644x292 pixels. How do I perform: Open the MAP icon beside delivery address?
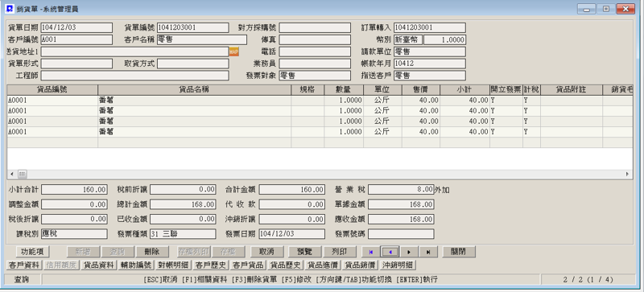[233, 51]
